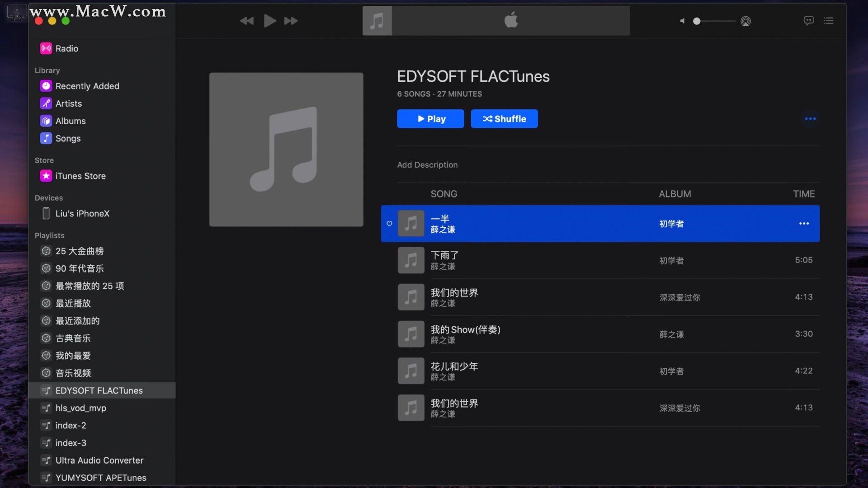This screenshot has height=488, width=868.
Task: Select the song 花儿和少年
Action: 600,371
